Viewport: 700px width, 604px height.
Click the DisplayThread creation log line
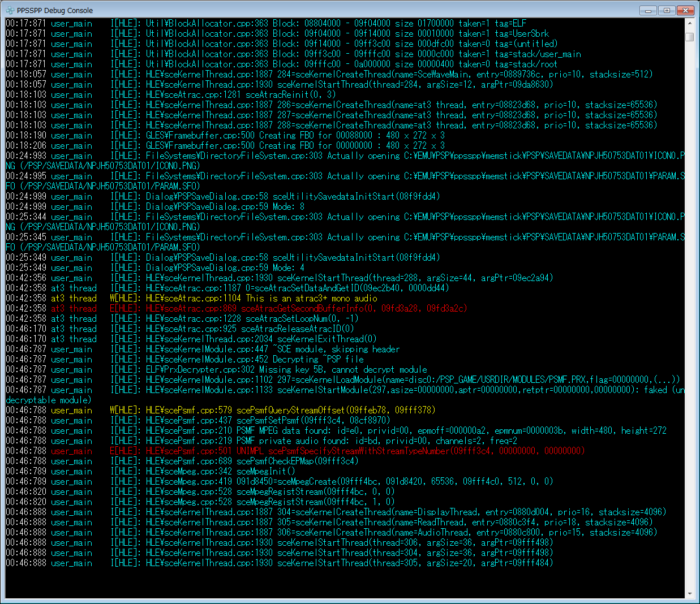pos(406,512)
